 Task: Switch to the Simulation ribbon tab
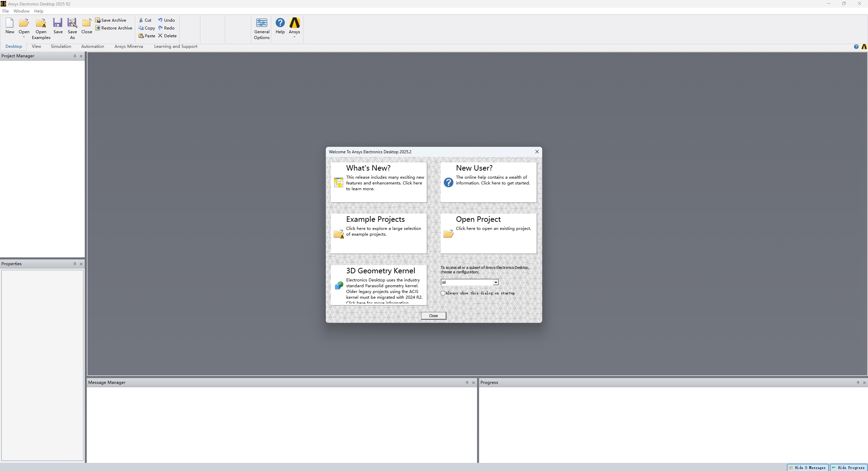(61, 46)
